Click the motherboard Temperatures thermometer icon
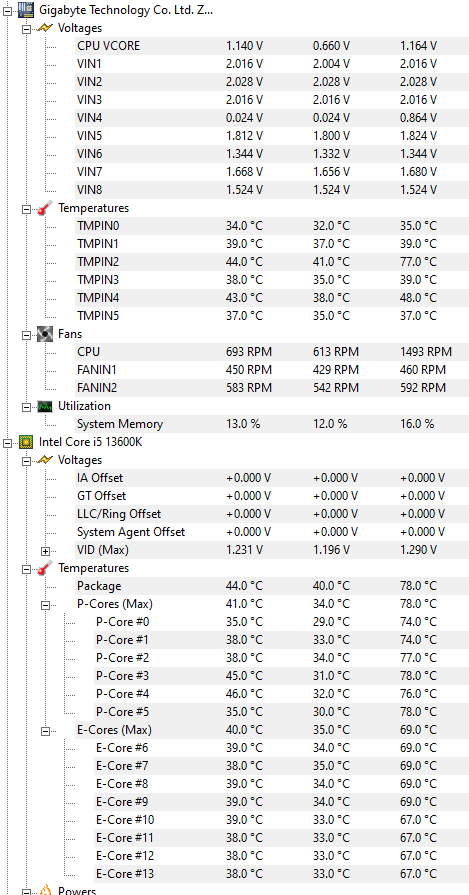Image resolution: width=469 pixels, height=895 pixels. coord(45,208)
